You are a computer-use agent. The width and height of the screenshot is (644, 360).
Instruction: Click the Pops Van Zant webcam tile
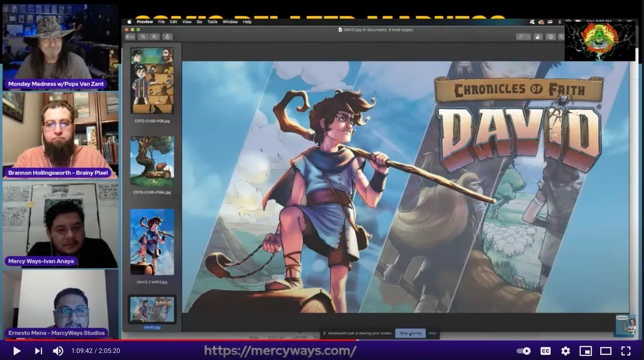point(60,47)
